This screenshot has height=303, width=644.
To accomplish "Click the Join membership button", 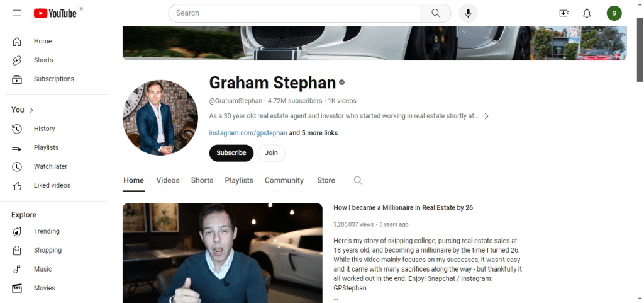I will pyautogui.click(x=271, y=153).
